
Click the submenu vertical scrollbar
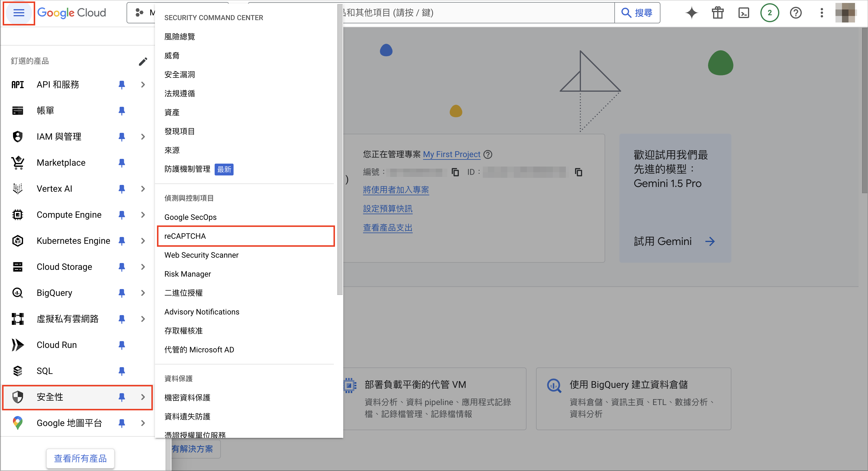(340, 150)
